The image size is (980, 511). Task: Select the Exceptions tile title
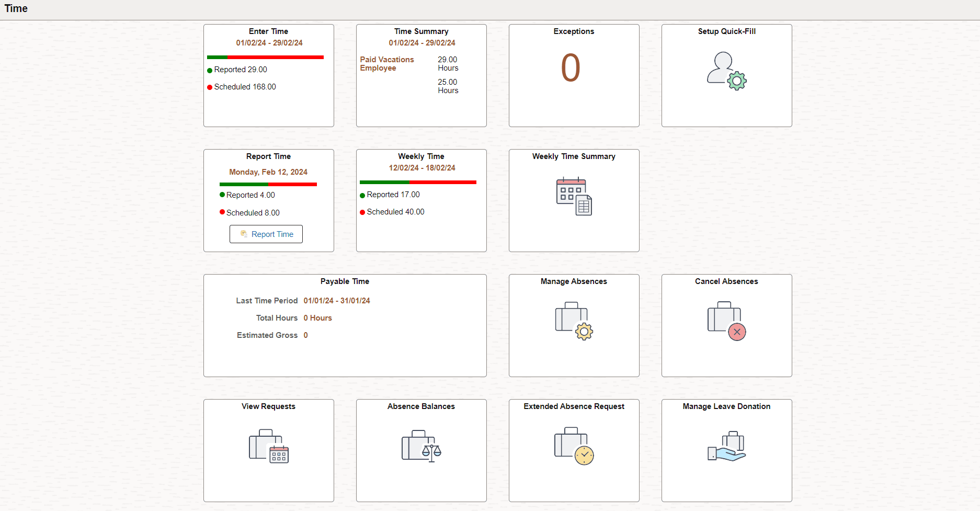pyautogui.click(x=574, y=31)
